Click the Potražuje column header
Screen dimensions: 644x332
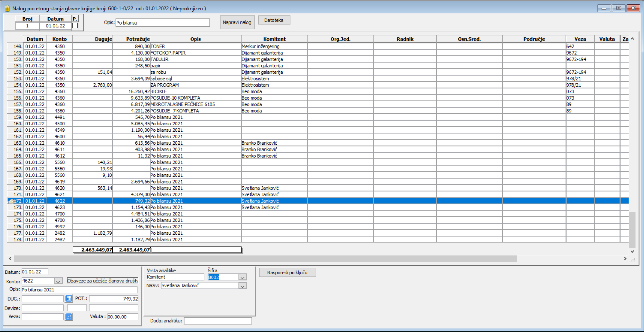138,39
